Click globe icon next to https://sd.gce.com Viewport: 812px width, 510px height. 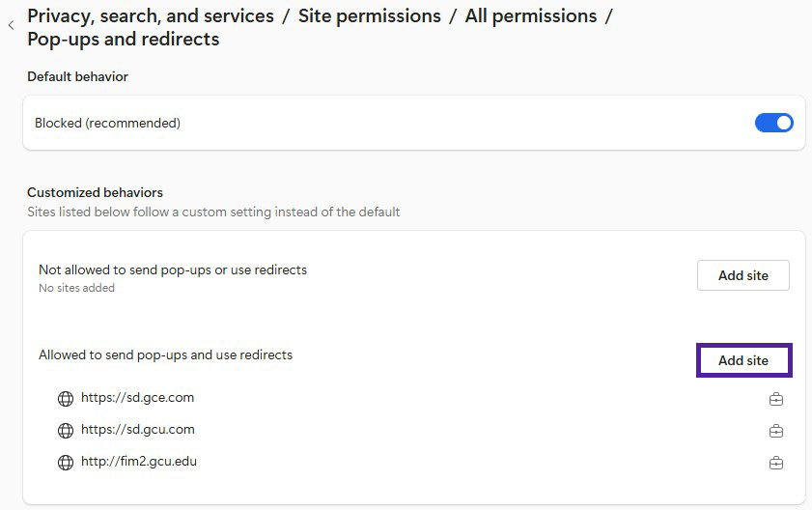coord(66,398)
